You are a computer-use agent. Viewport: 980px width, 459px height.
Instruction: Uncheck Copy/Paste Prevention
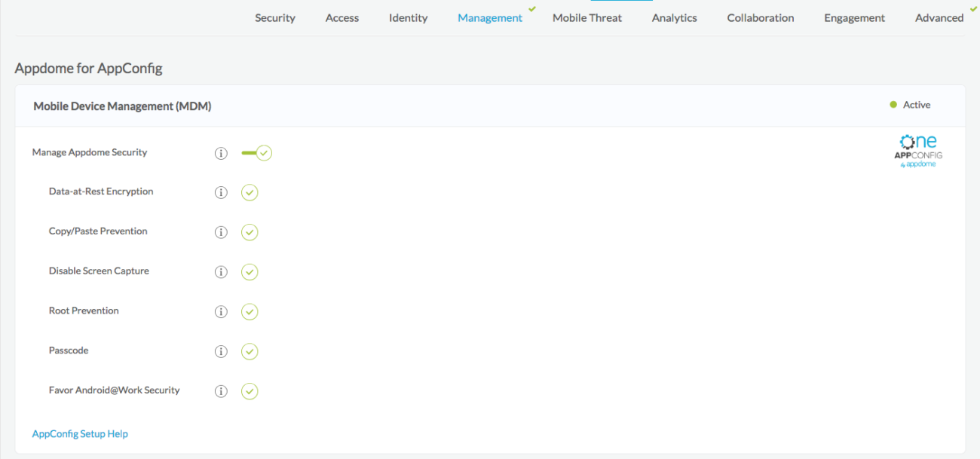tap(250, 232)
